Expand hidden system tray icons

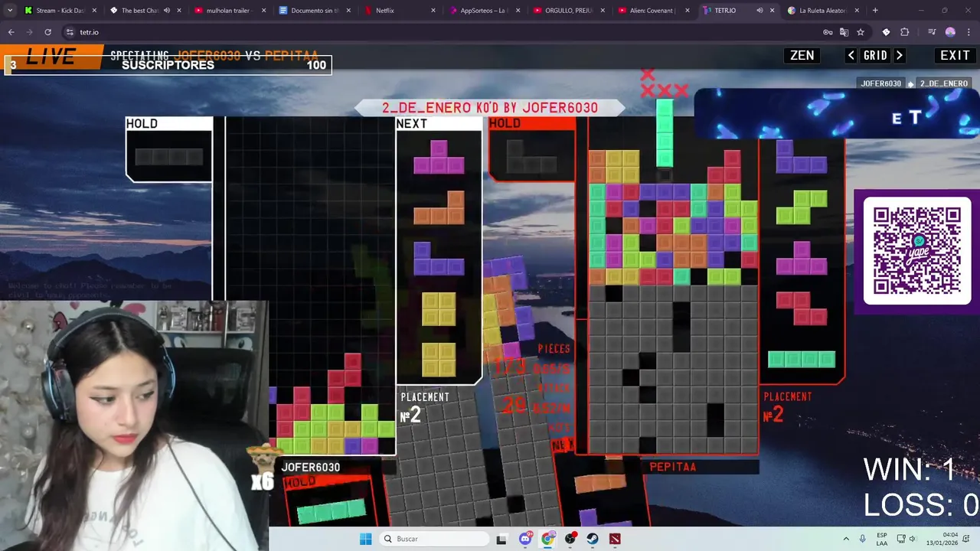tap(846, 539)
